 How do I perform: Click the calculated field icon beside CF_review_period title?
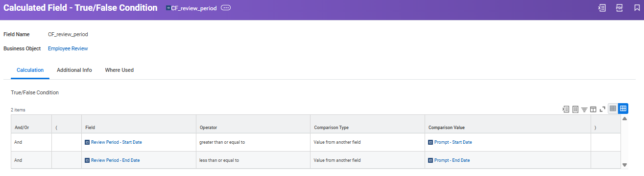[x=168, y=8]
